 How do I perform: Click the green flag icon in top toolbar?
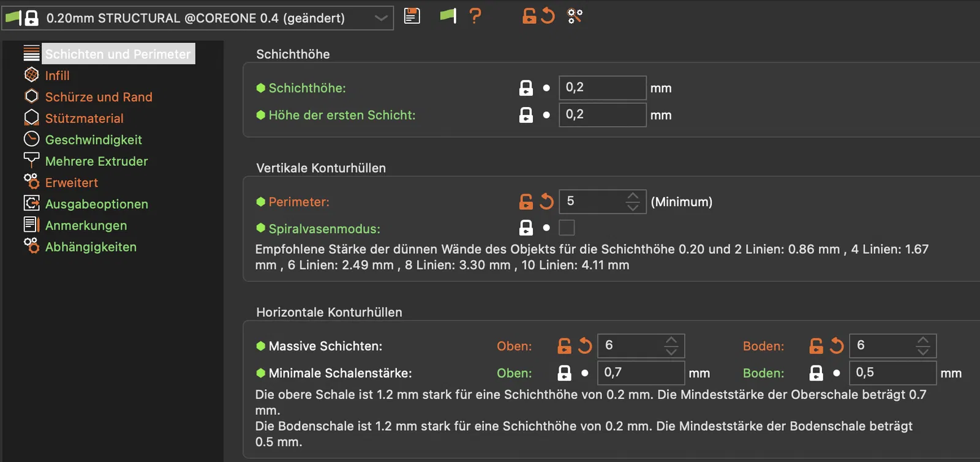[x=448, y=16]
